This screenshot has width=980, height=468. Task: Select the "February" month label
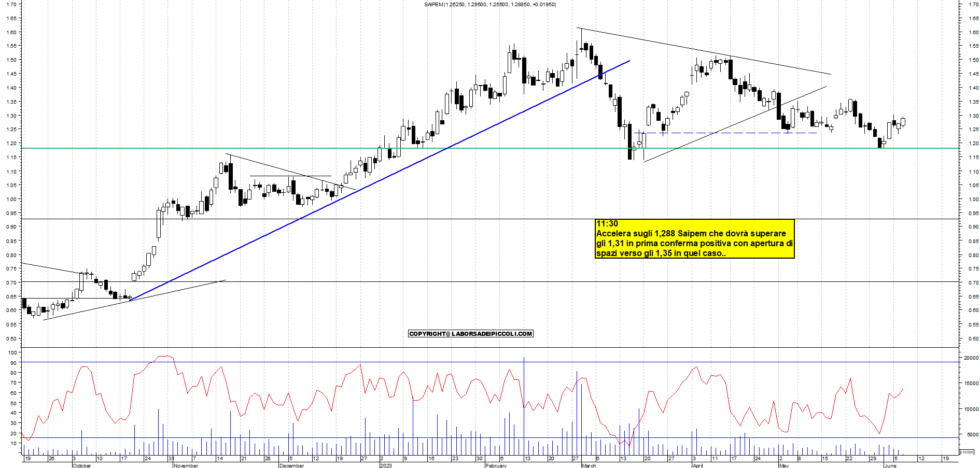coord(496,465)
